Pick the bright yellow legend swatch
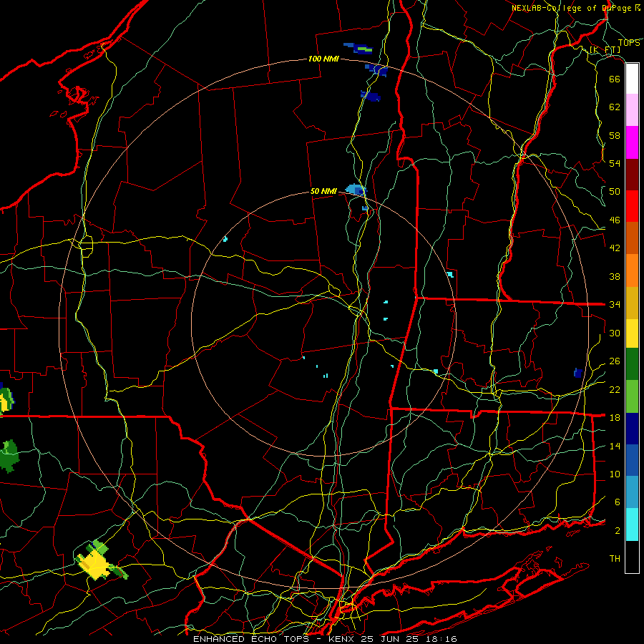The width and height of the screenshot is (644, 644). click(632, 333)
